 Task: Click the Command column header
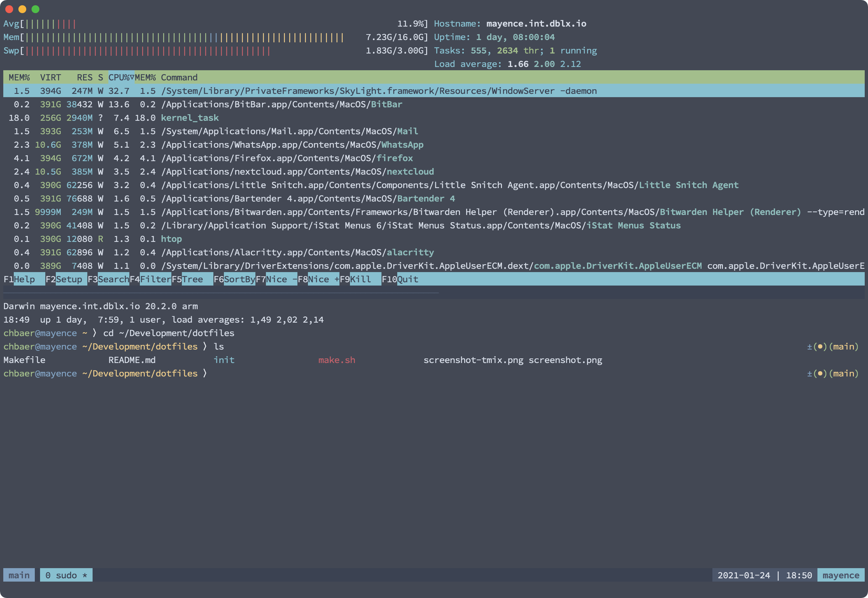179,77
